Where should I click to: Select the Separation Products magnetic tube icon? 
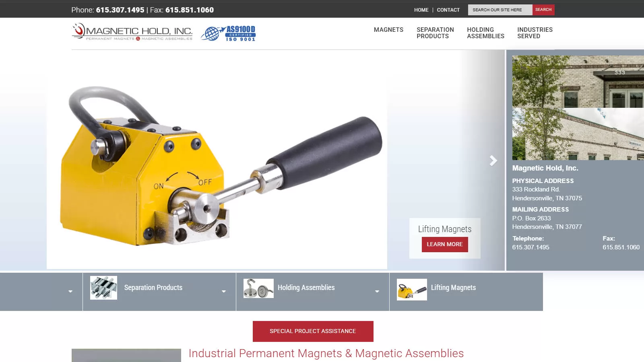pyautogui.click(x=102, y=288)
